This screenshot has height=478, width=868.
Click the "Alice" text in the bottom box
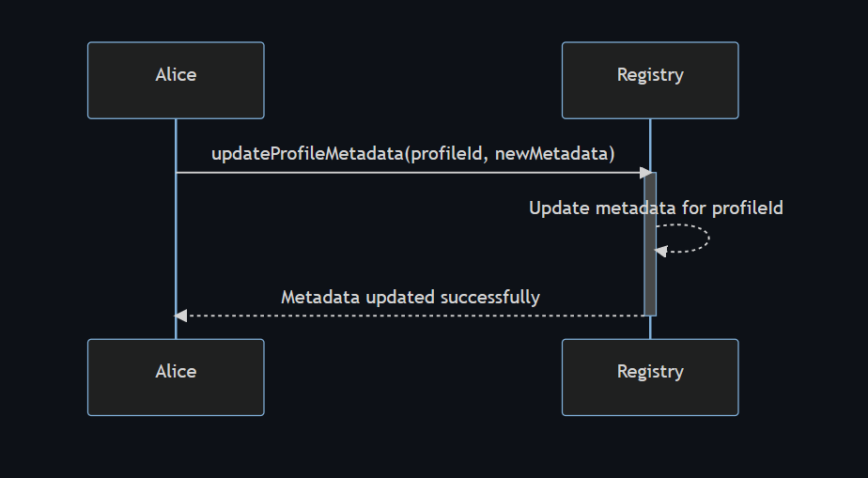pyautogui.click(x=176, y=372)
